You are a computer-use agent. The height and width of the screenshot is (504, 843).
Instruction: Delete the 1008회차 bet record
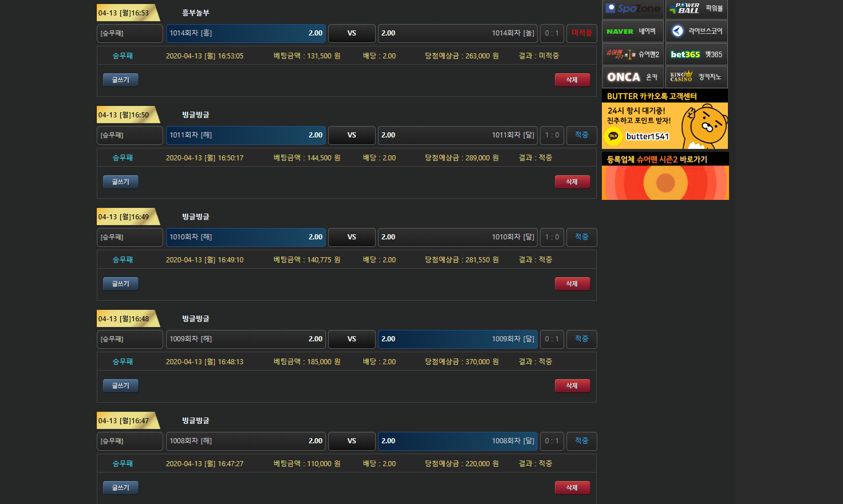point(572,488)
